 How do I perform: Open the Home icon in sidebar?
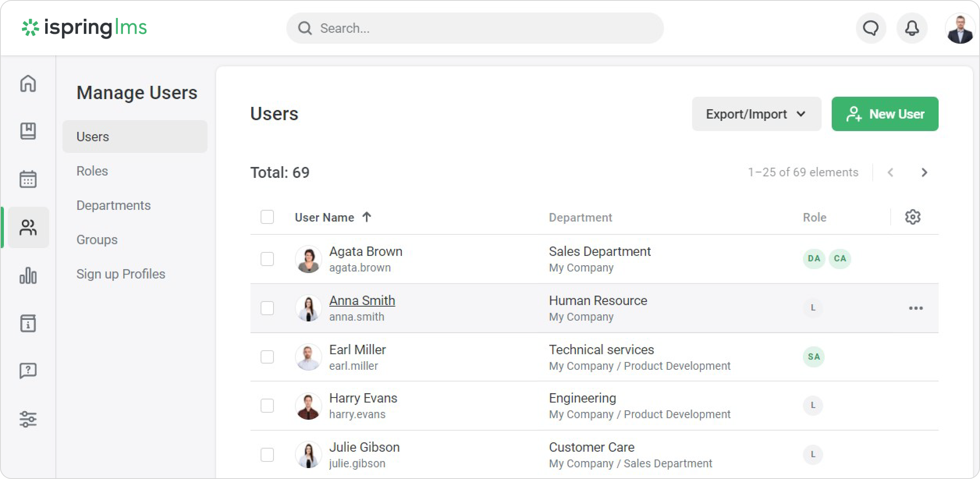pyautogui.click(x=28, y=83)
